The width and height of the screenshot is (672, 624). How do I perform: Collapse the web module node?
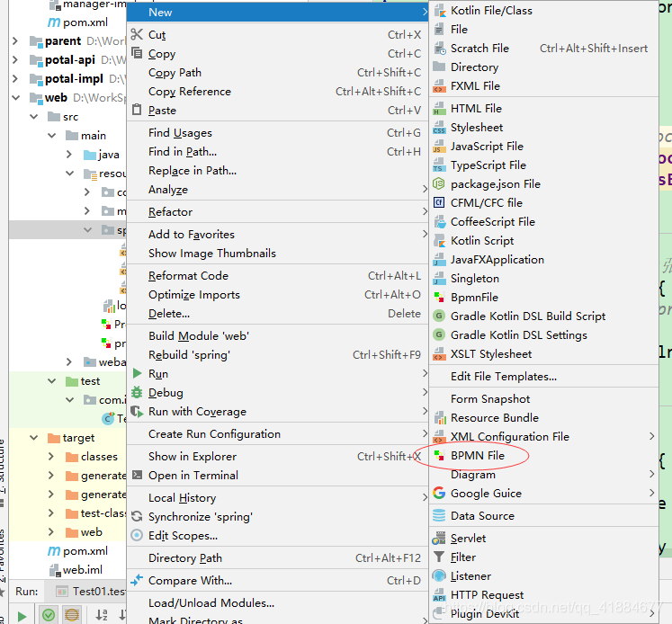16,98
